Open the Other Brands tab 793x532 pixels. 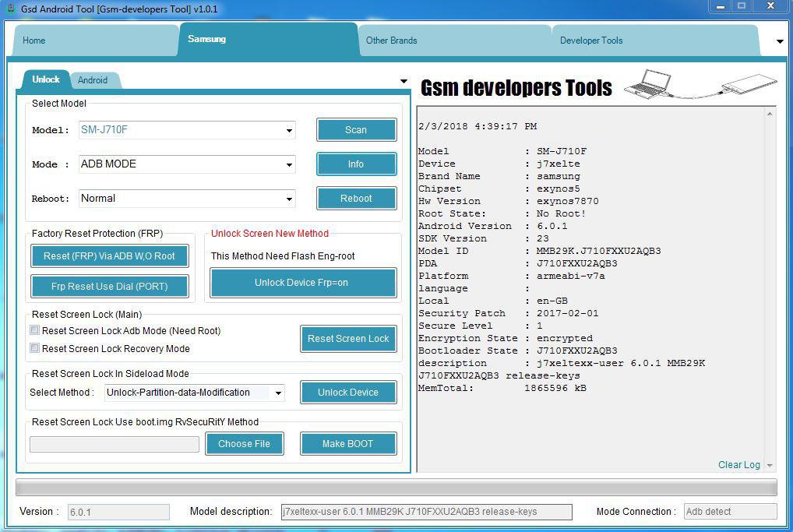pos(454,41)
